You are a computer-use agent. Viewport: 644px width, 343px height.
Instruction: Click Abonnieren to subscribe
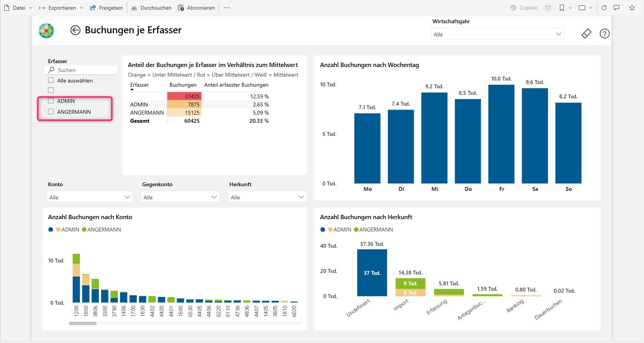point(196,8)
